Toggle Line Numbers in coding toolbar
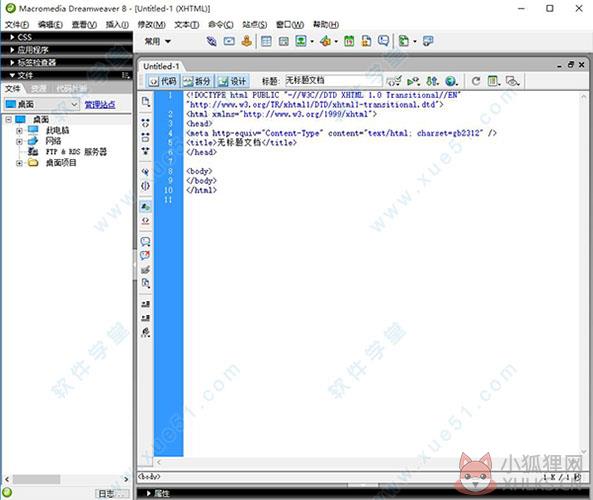 tap(145, 207)
